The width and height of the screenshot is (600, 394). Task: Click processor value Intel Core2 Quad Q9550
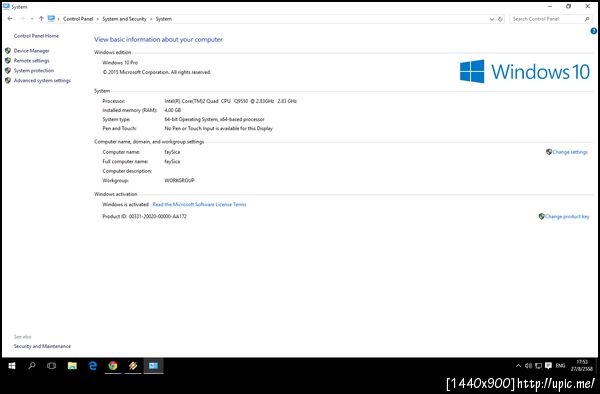click(x=231, y=101)
